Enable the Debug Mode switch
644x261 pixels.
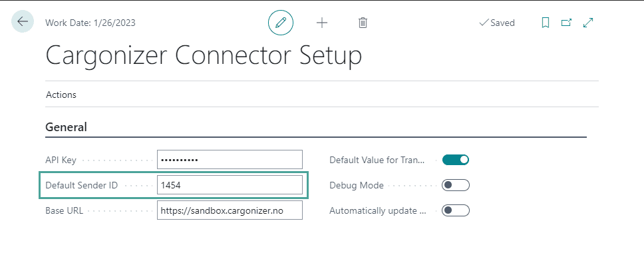[x=456, y=185]
